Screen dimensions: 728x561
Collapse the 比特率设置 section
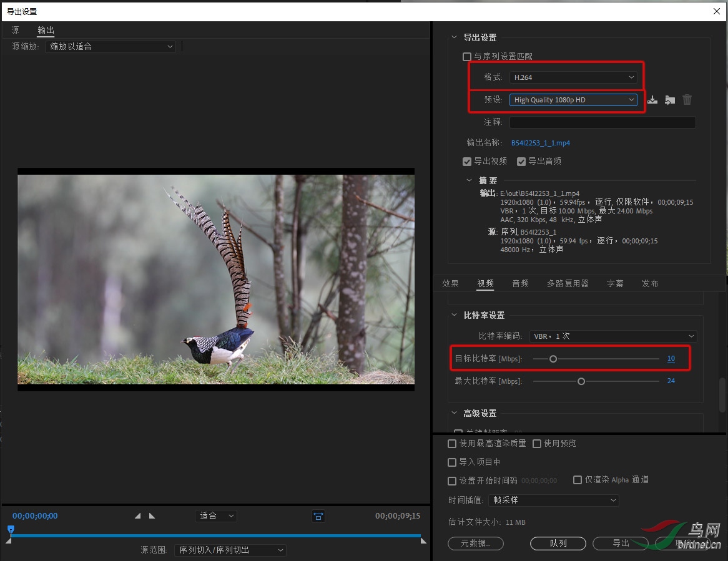coord(455,315)
